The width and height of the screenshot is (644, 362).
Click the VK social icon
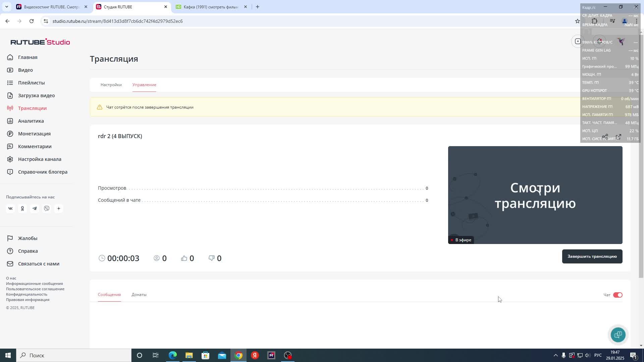10,208
